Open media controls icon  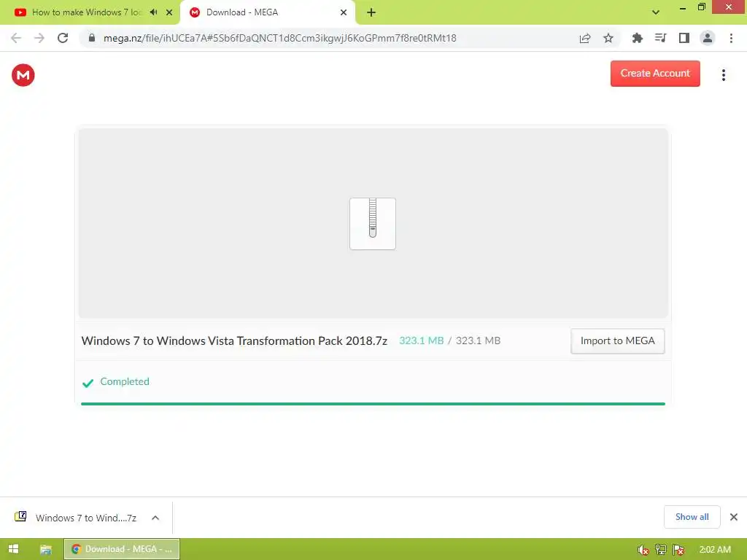(x=660, y=38)
